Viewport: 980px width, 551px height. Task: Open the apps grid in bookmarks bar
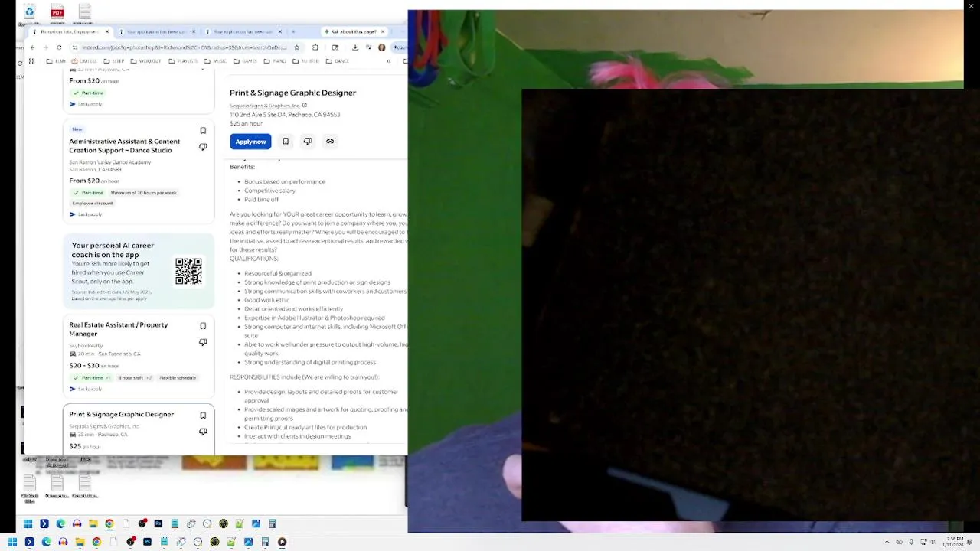point(31,61)
